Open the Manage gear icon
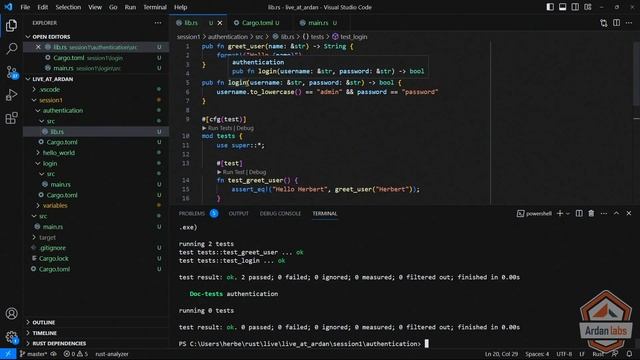The width and height of the screenshot is (640, 360). pyautogui.click(x=11, y=337)
